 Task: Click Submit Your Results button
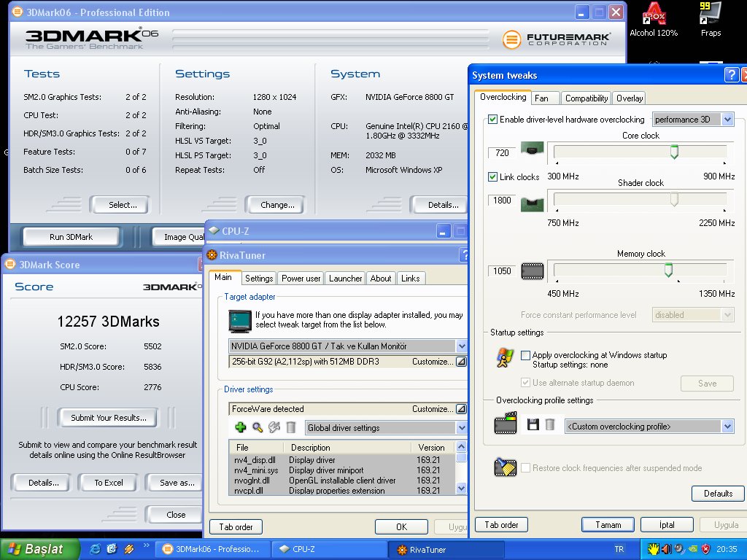click(109, 418)
